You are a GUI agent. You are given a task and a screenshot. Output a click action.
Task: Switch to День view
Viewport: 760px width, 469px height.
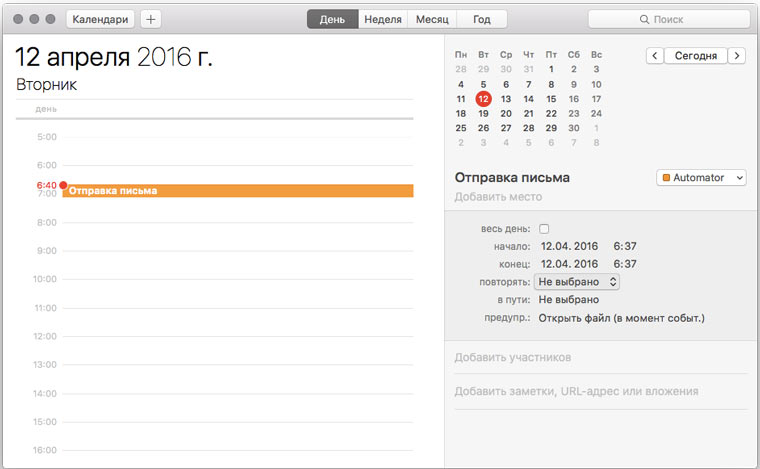(332, 19)
